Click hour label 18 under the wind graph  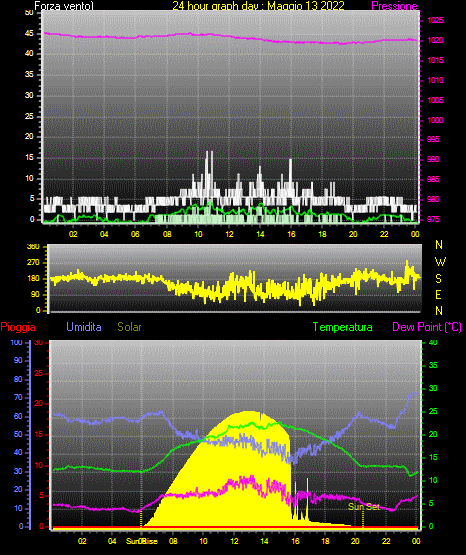tap(322, 234)
